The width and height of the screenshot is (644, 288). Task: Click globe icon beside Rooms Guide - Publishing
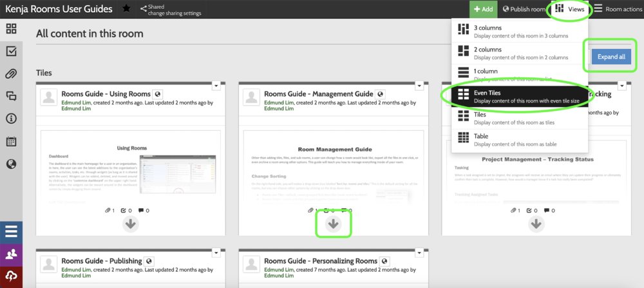tap(149, 261)
